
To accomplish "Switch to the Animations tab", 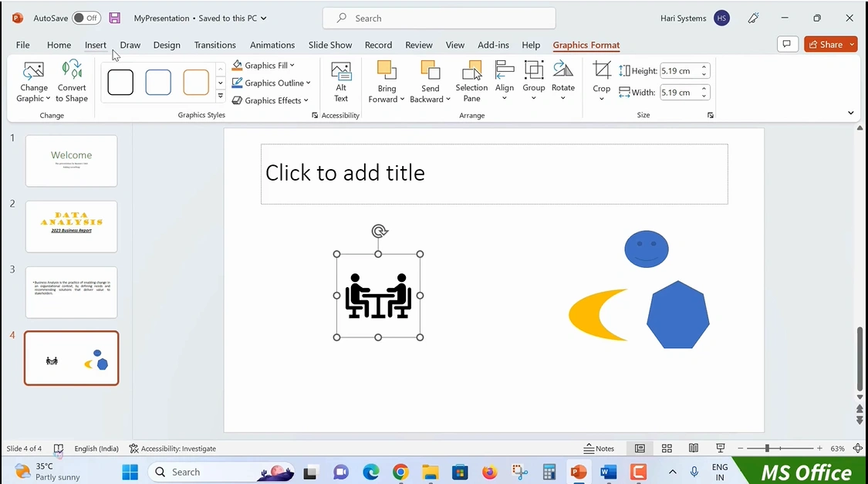I will 272,45.
